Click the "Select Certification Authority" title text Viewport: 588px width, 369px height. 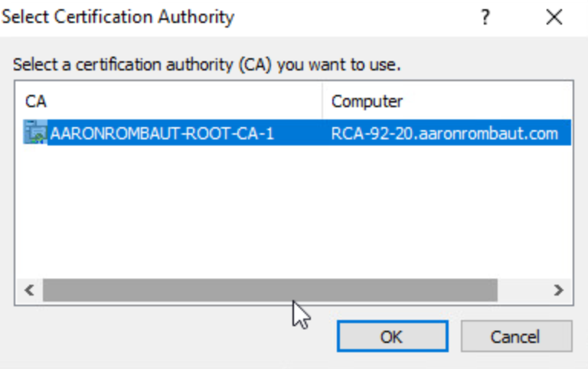click(x=118, y=16)
